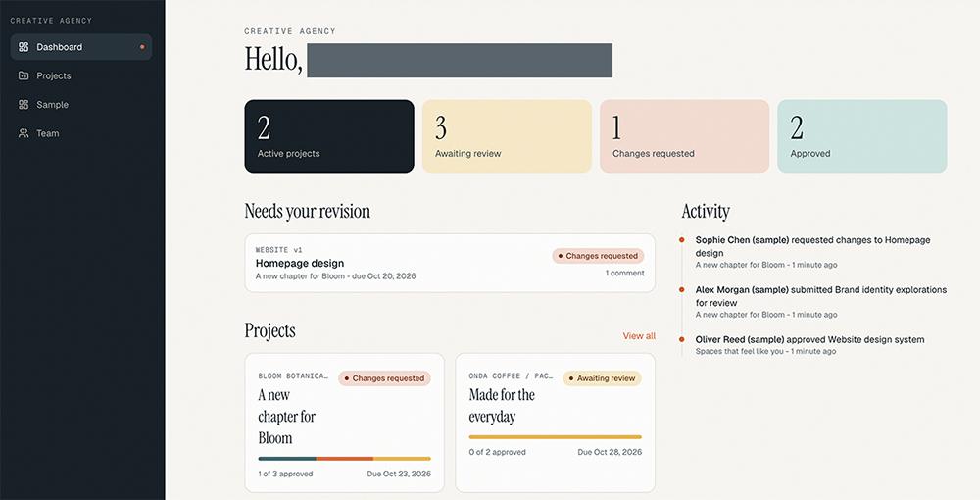
Task: Click the ONDA COFFEE / PAC client label
Action: [511, 376]
